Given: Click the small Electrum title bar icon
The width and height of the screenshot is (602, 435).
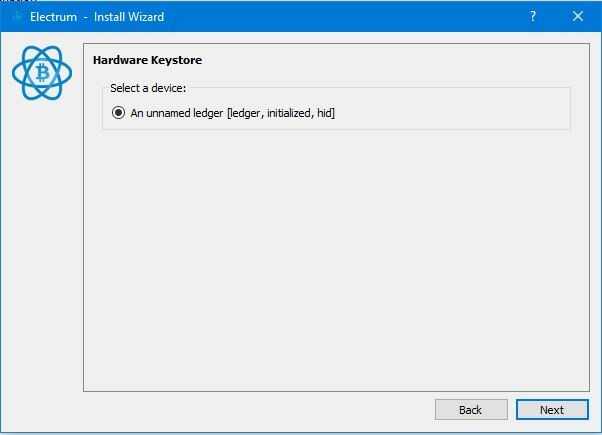Looking at the screenshot, I should click(17, 17).
